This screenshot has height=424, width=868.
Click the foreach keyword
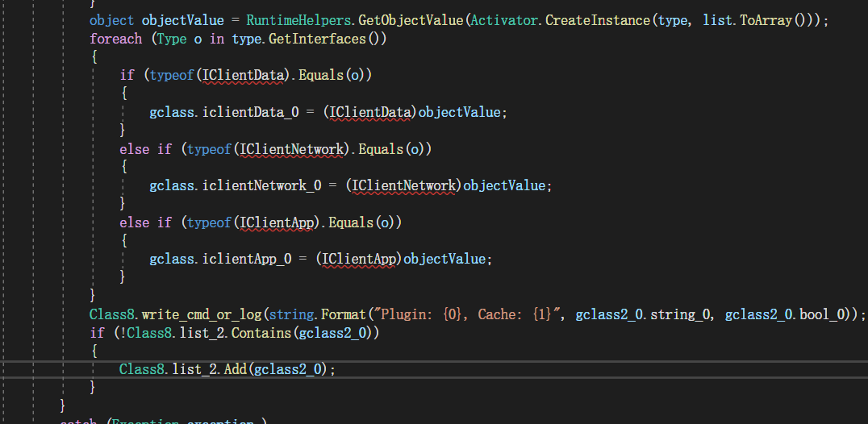[x=115, y=39]
